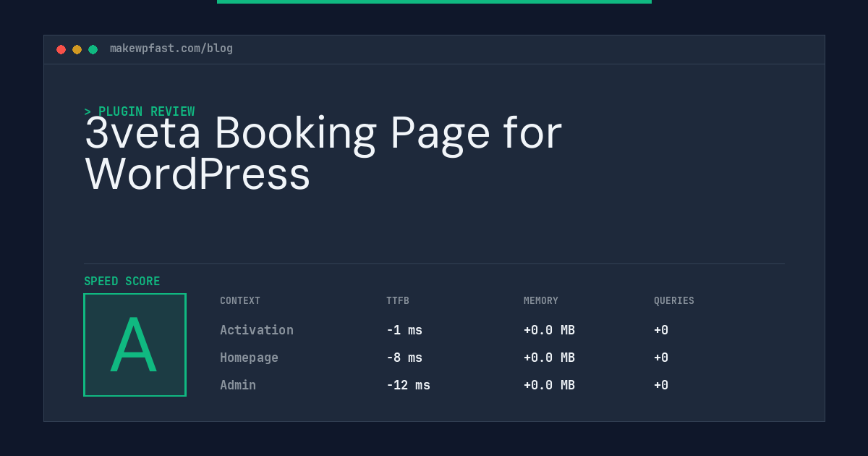Select the Admin row label
Viewport: 868px width, 456px height.
click(x=238, y=385)
